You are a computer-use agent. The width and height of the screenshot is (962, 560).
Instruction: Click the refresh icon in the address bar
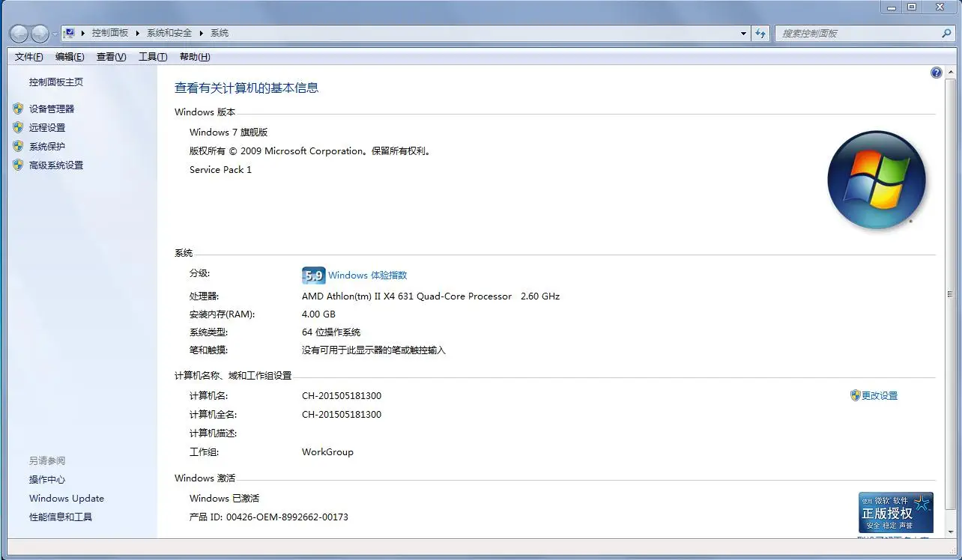pos(760,33)
